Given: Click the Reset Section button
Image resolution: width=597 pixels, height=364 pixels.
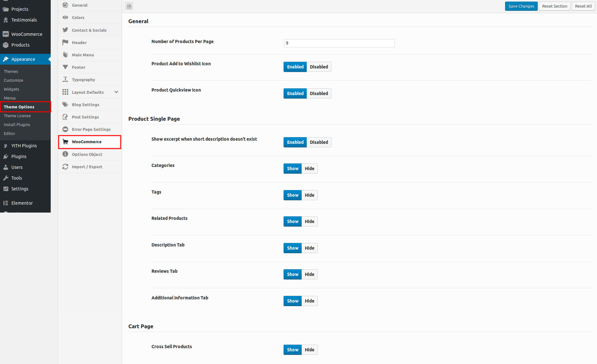Looking at the screenshot, I should click(555, 6).
